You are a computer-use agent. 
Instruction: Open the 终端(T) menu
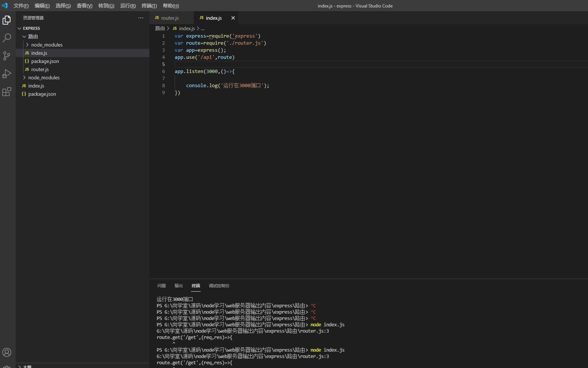pos(149,6)
